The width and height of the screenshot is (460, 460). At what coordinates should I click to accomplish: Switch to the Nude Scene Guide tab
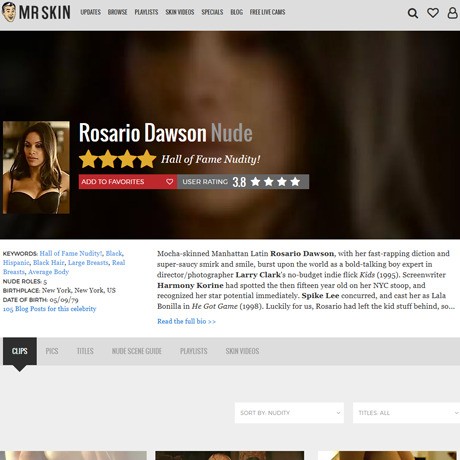pos(137,351)
